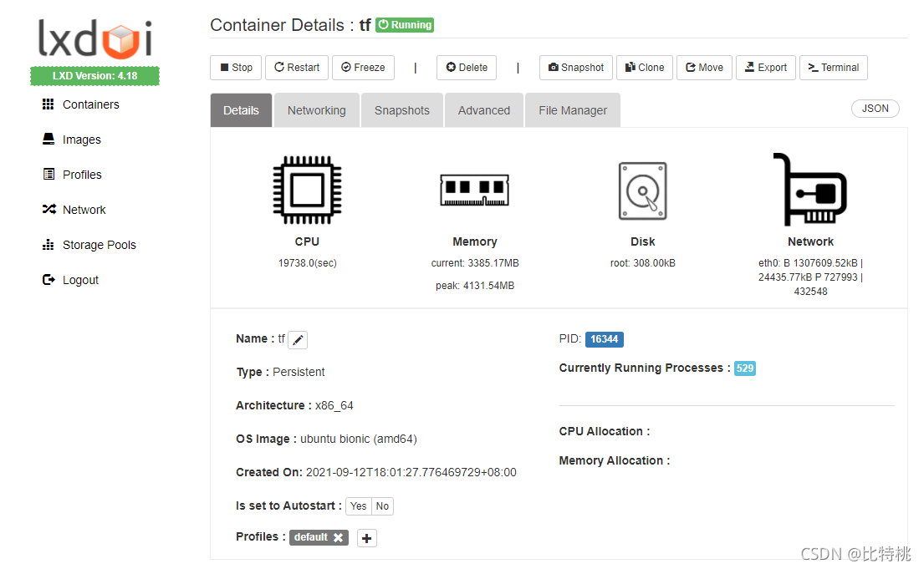Go to Profiles in the sidebar
The image size is (924, 569).
82,175
